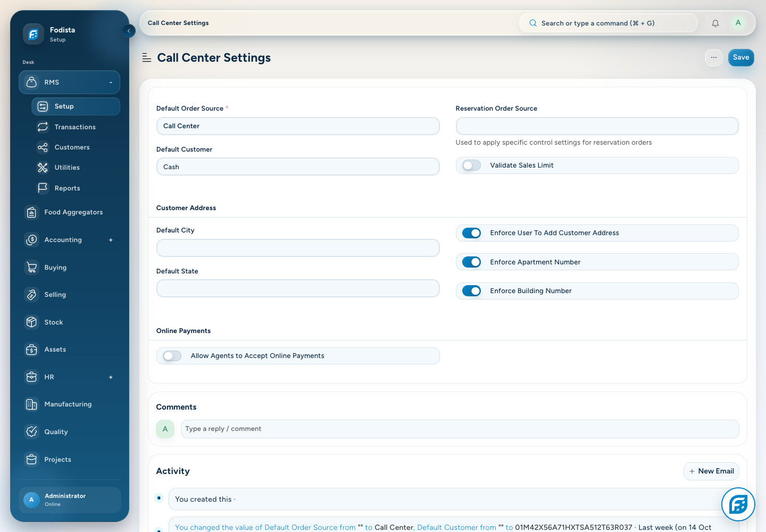Image resolution: width=766 pixels, height=532 pixels.
Task: Click Call Center Settings breadcrumb
Action: (178, 23)
